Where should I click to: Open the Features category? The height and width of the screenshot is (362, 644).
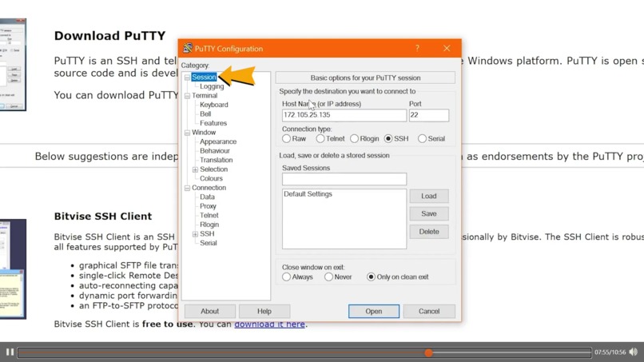213,123
